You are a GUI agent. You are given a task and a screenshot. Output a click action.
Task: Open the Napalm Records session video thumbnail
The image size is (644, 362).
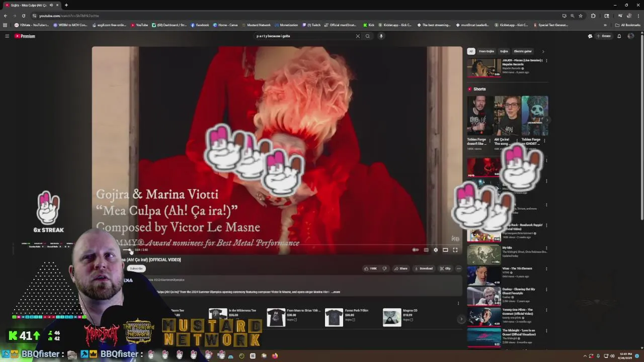[x=484, y=68]
